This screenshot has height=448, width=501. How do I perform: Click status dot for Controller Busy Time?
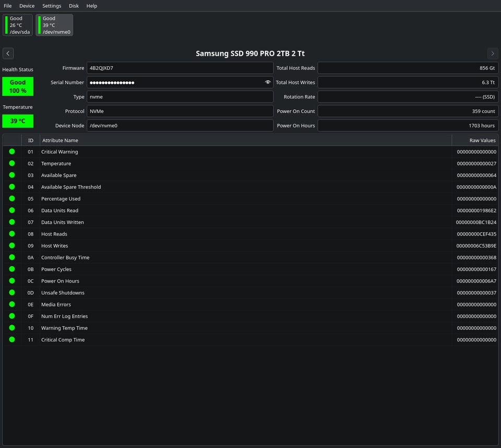click(12, 257)
